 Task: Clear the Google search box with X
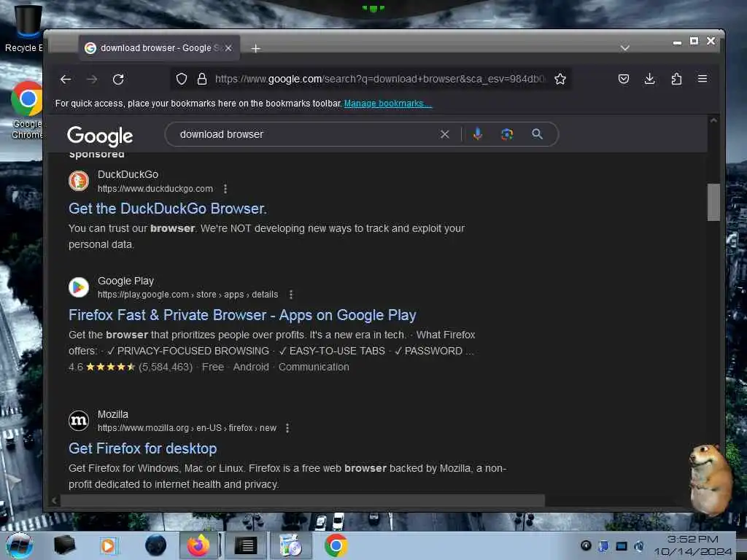pyautogui.click(x=444, y=134)
